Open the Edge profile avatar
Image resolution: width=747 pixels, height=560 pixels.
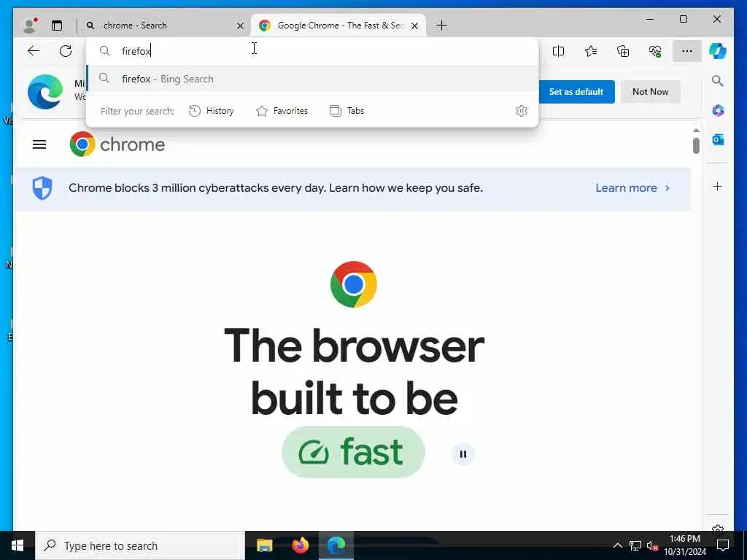click(30, 26)
